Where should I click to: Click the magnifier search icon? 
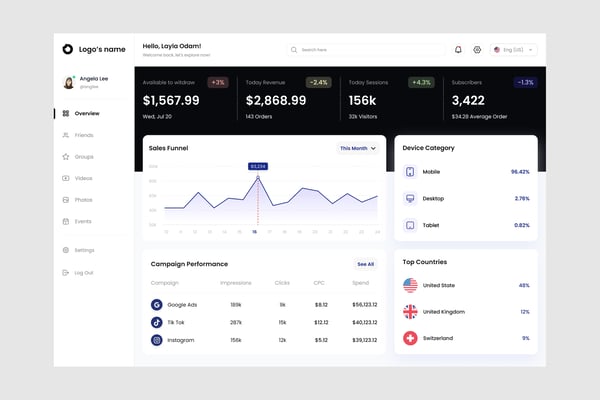click(x=294, y=50)
